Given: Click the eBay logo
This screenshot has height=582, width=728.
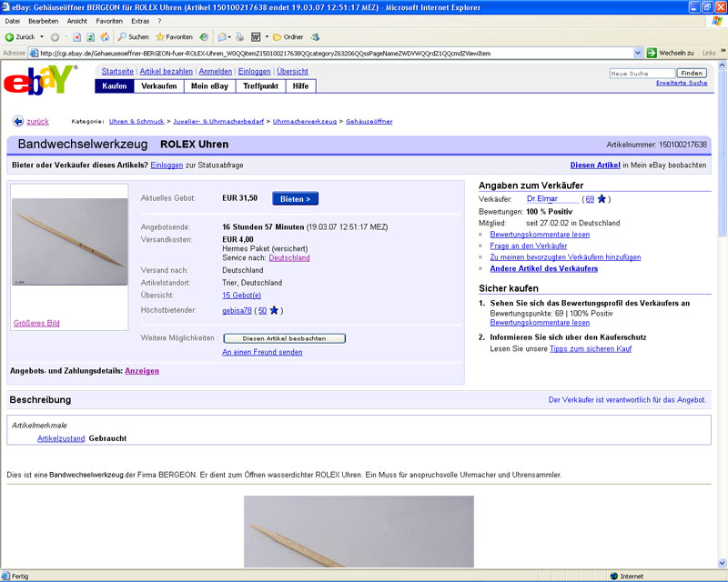Looking at the screenshot, I should 40,80.
